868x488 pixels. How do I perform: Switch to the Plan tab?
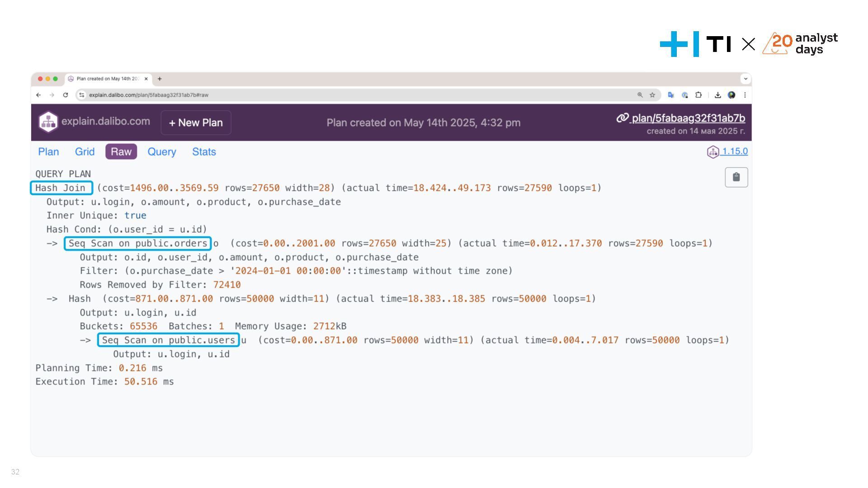tap(48, 152)
